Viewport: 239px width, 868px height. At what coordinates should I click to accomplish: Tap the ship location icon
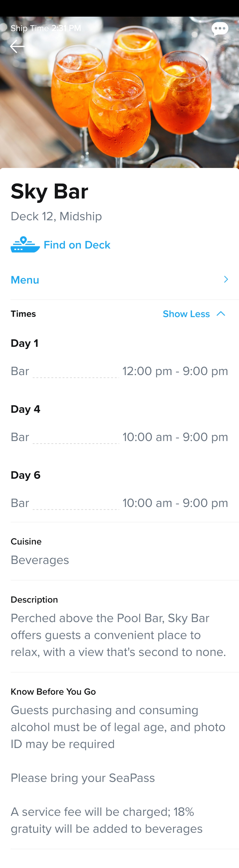(25, 245)
